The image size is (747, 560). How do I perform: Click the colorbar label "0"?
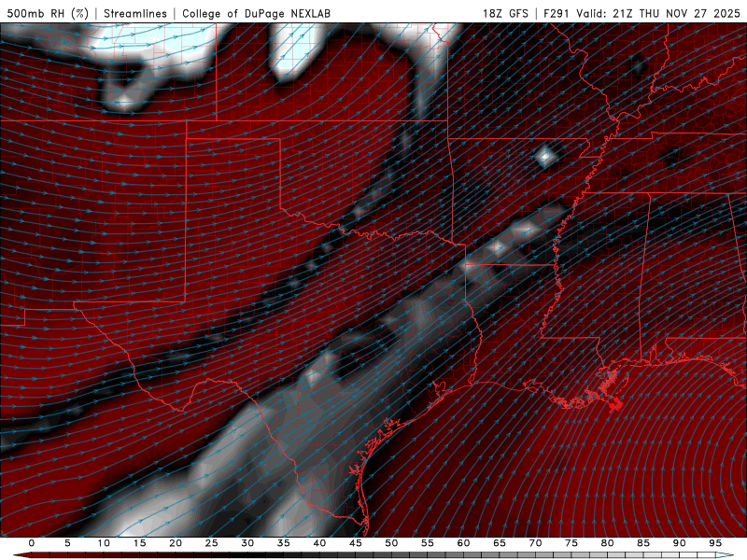(32, 543)
